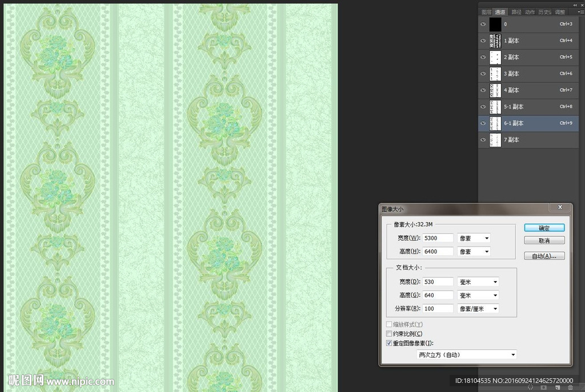Toggle eye icon for 4 副本 channel
This screenshot has width=585, height=392.
tap(483, 90)
